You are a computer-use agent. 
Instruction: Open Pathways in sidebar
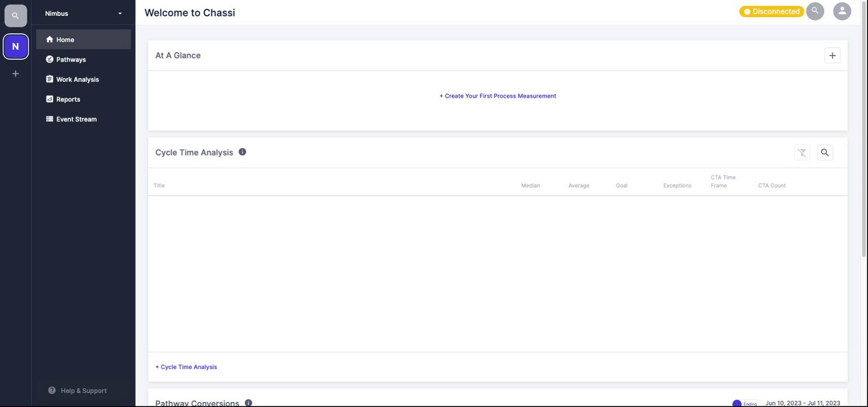pyautogui.click(x=84, y=59)
